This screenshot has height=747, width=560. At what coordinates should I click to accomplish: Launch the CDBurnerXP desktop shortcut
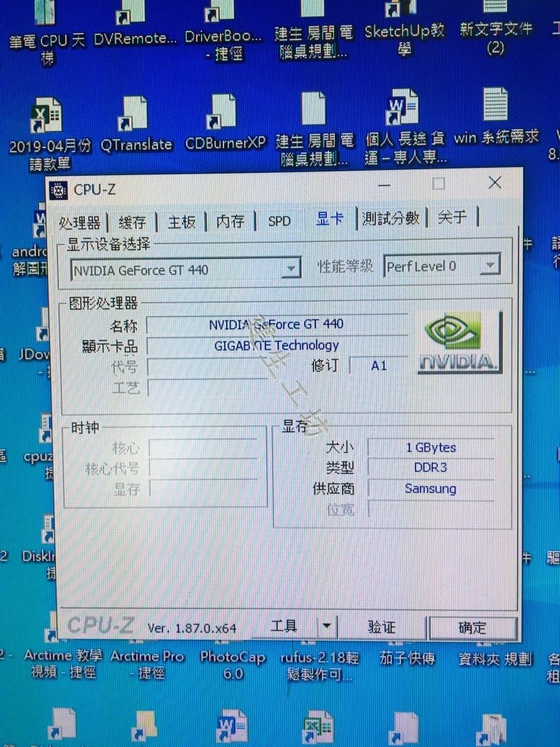click(222, 112)
